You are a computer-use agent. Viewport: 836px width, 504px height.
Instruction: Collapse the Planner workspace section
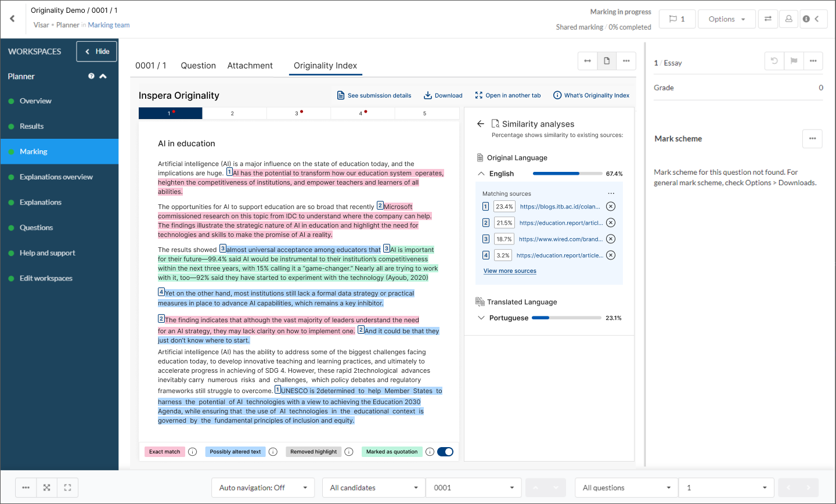(103, 76)
